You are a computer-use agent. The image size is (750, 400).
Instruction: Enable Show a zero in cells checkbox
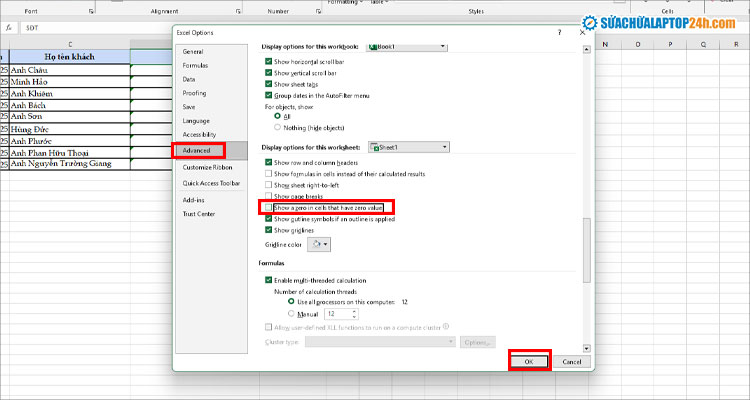(268, 207)
